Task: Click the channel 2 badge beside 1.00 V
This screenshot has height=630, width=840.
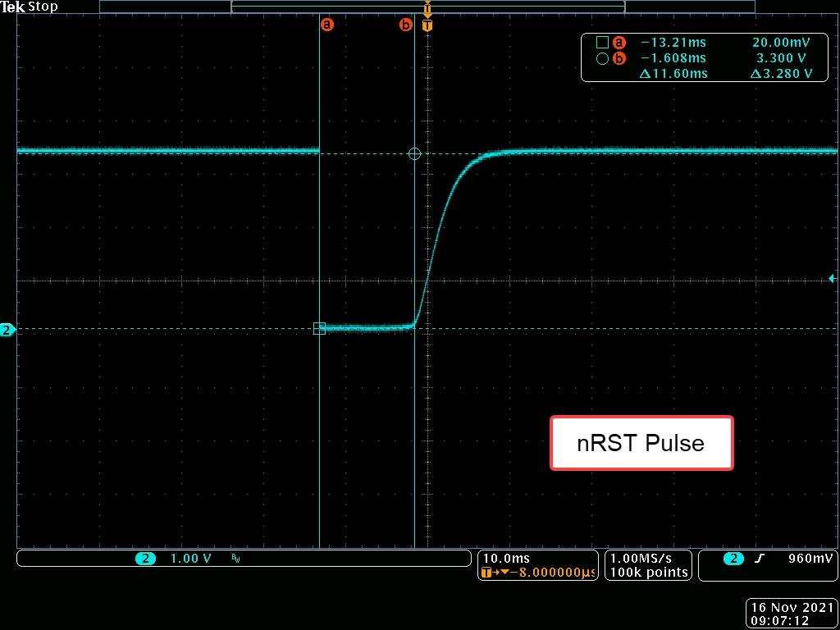Action: 145,559
